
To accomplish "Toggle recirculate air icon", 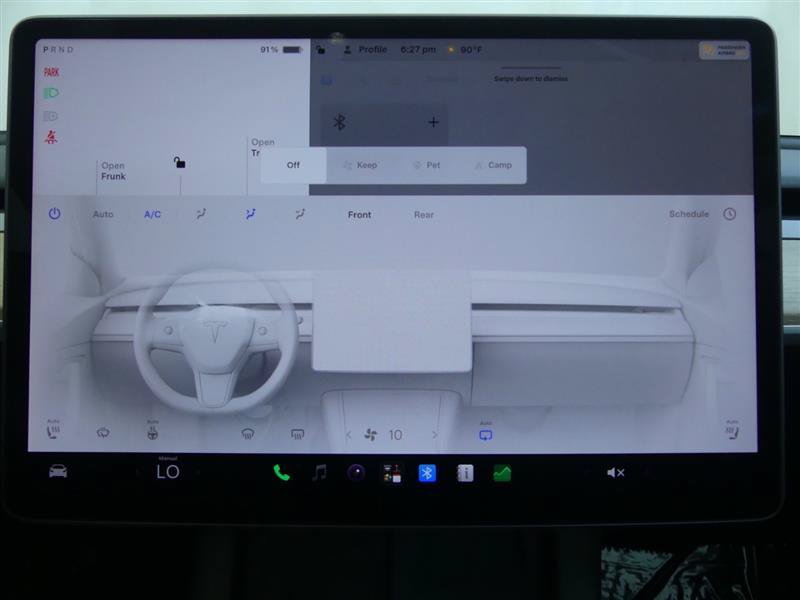I will pos(103,433).
